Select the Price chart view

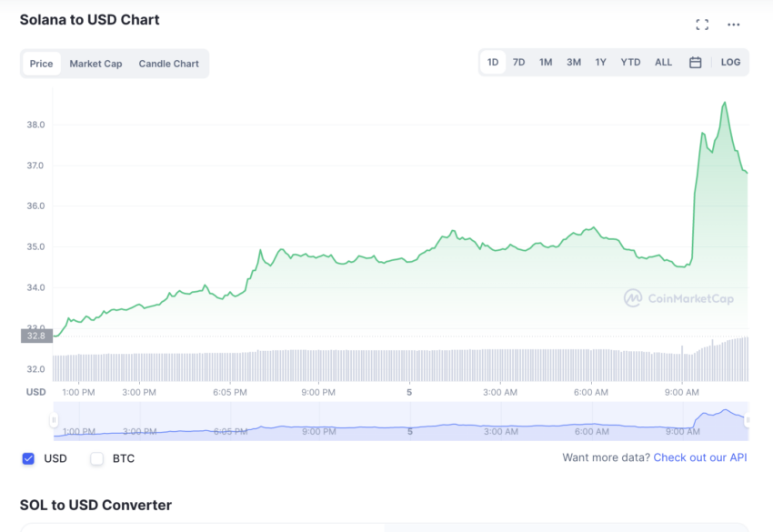(x=42, y=64)
